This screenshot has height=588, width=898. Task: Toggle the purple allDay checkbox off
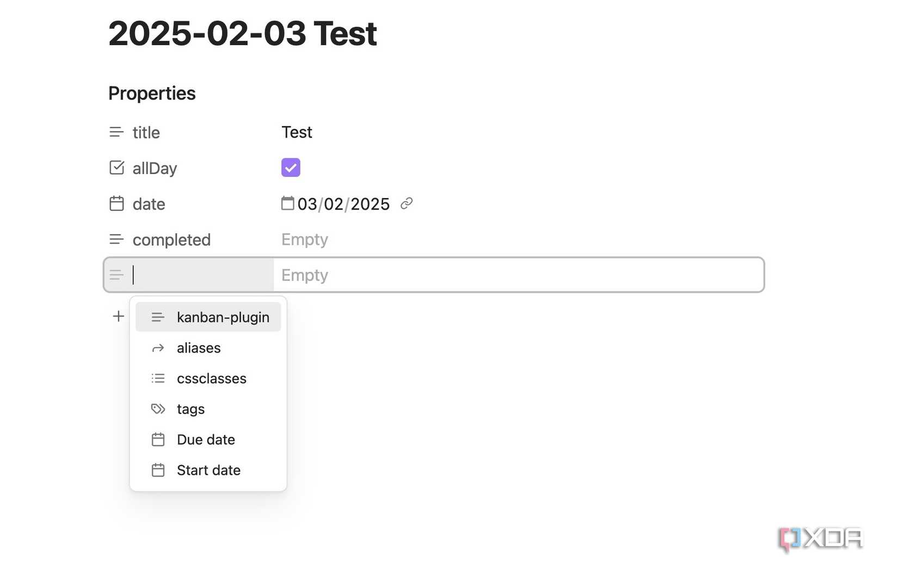tap(291, 168)
